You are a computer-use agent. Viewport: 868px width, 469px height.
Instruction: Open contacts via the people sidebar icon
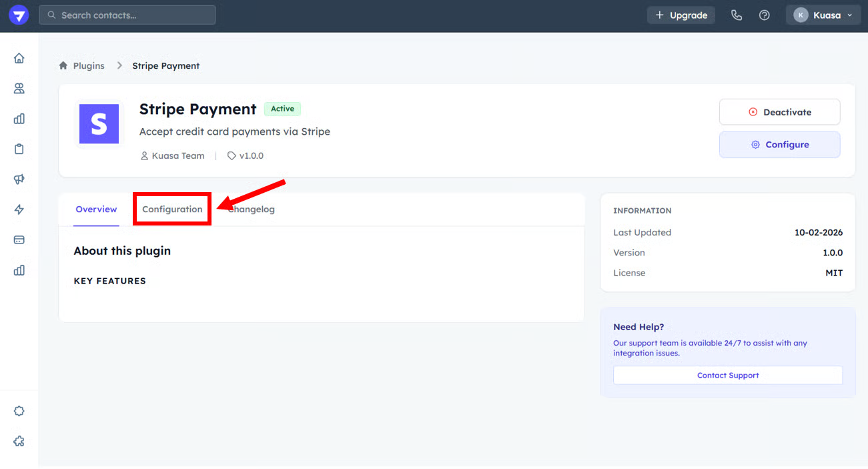coord(19,88)
